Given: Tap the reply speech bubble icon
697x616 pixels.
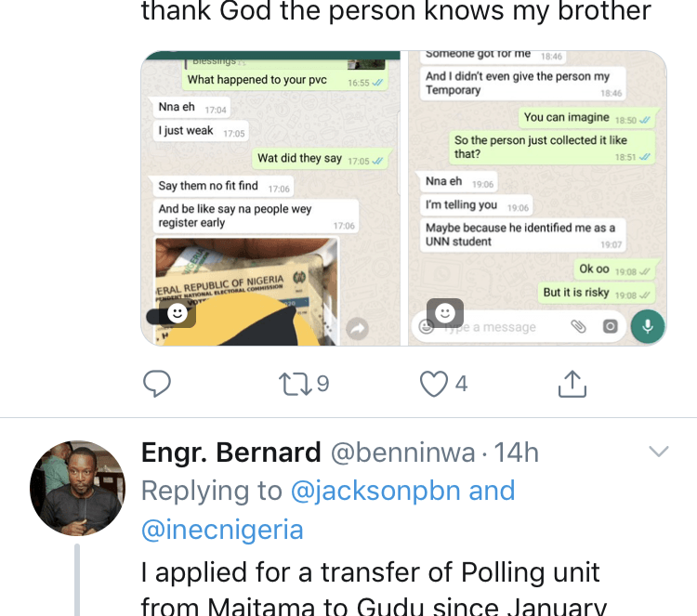Looking at the screenshot, I should 157,383.
